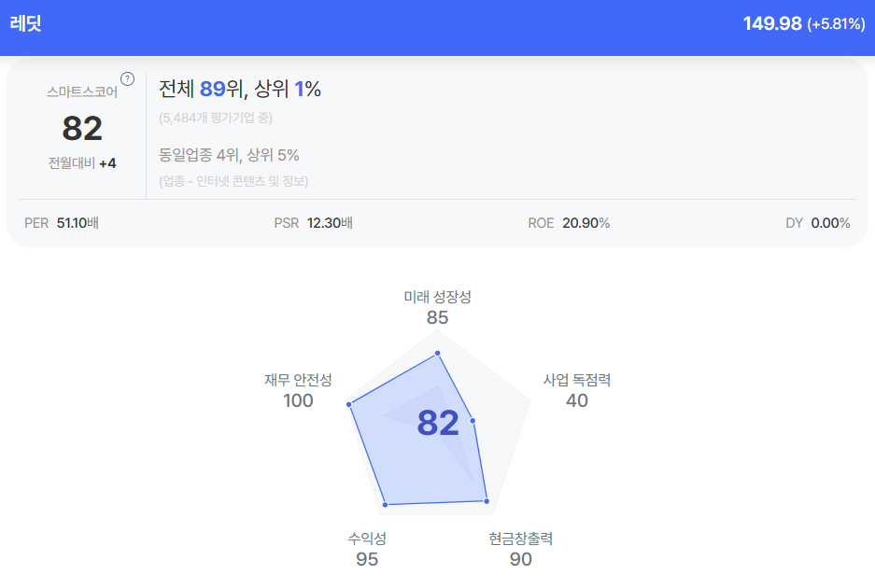Click the 재무 안전성 100 chart label

(298, 390)
